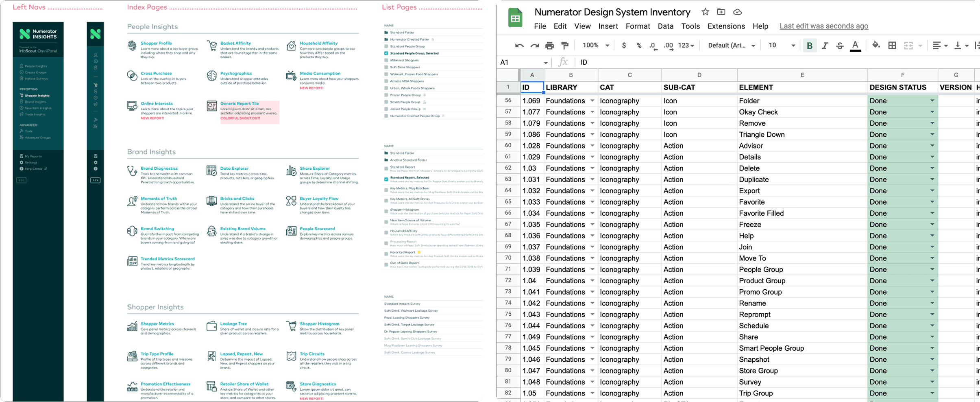Click the Data Explorer report icon
This screenshot has height=402, width=980.
pyautogui.click(x=211, y=170)
